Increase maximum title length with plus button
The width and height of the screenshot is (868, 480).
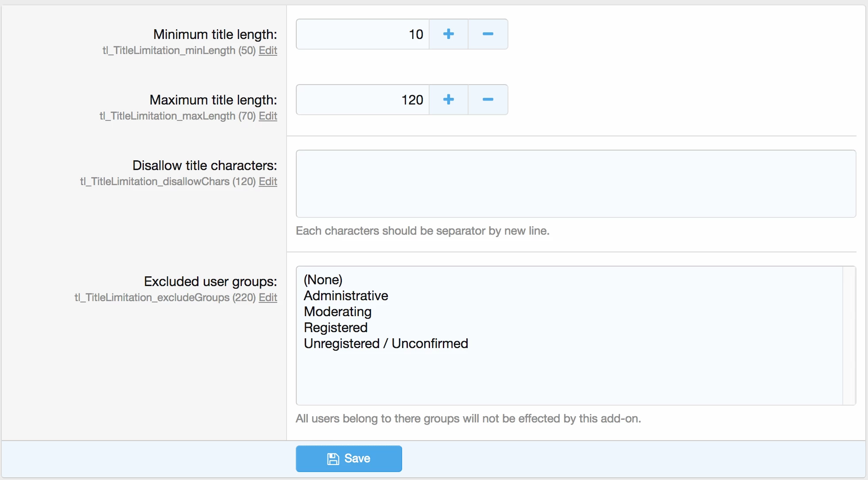coord(449,100)
